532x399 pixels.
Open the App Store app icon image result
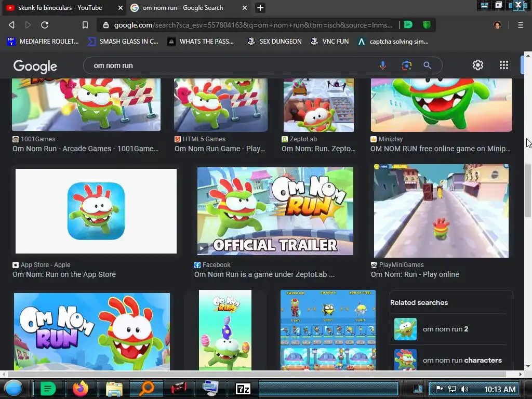(x=96, y=211)
